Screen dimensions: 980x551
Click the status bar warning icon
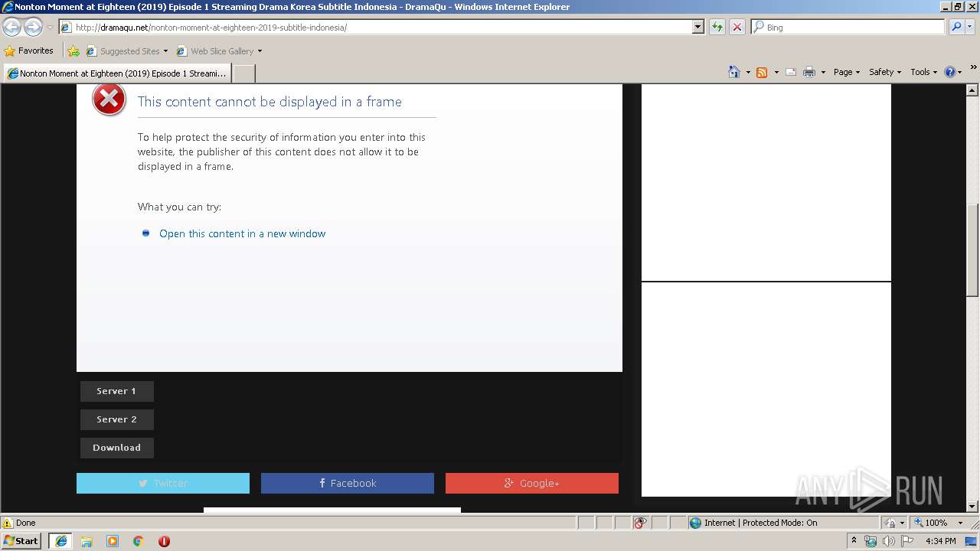[x=8, y=523]
